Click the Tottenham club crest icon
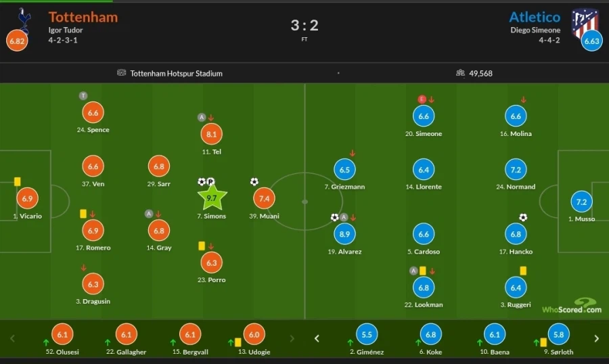 click(x=24, y=20)
